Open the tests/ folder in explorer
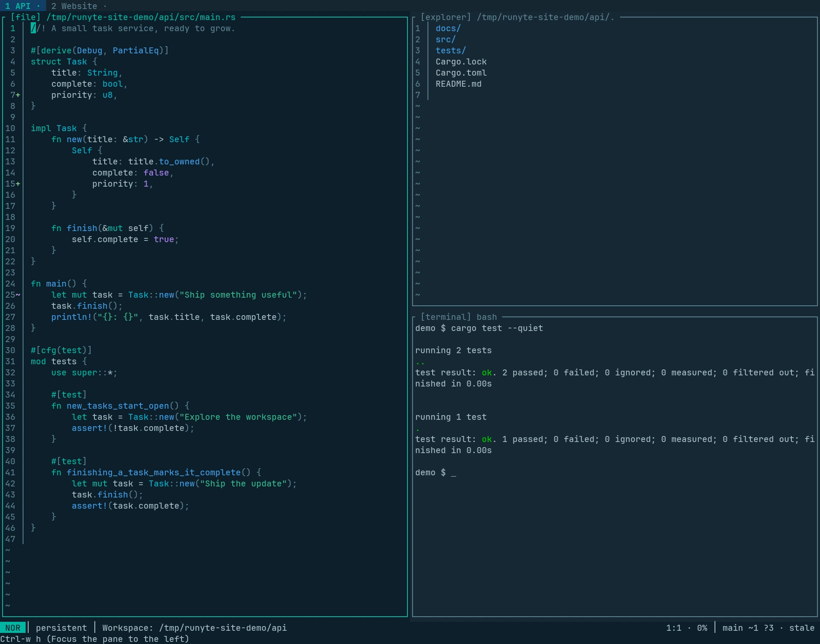The image size is (820, 644). pos(451,51)
